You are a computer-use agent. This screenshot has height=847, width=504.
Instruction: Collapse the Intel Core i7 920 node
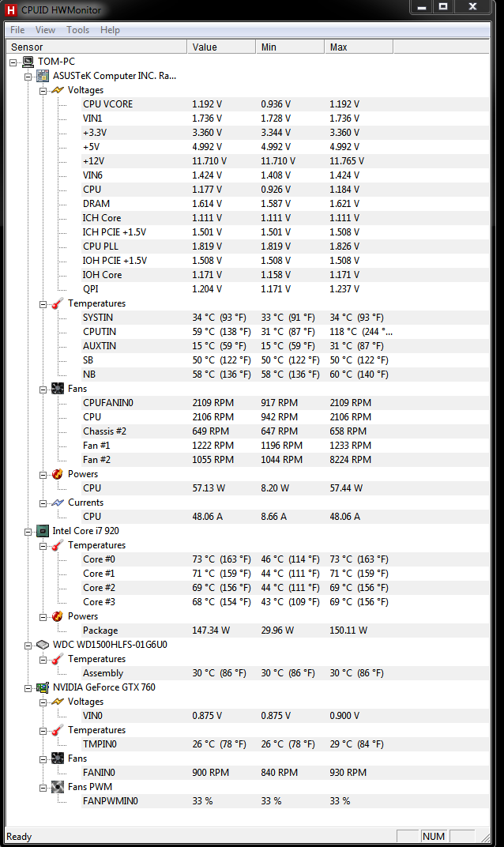(28, 531)
